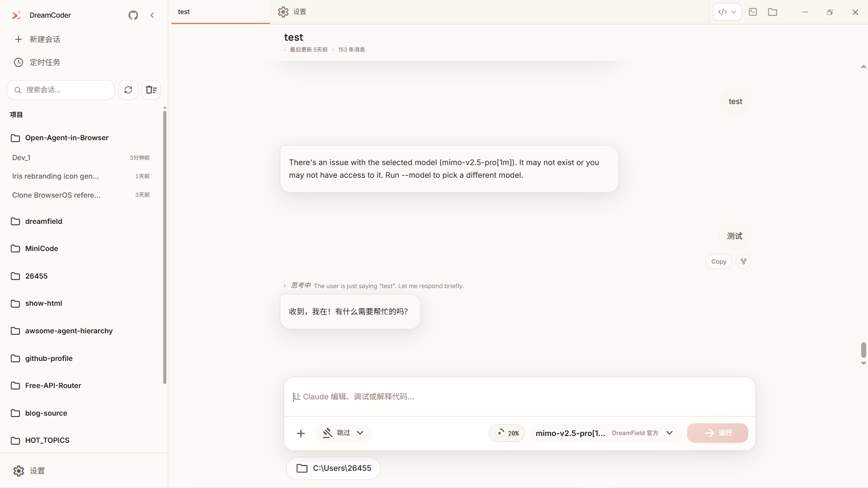Copy the 测试 message

coord(718,261)
